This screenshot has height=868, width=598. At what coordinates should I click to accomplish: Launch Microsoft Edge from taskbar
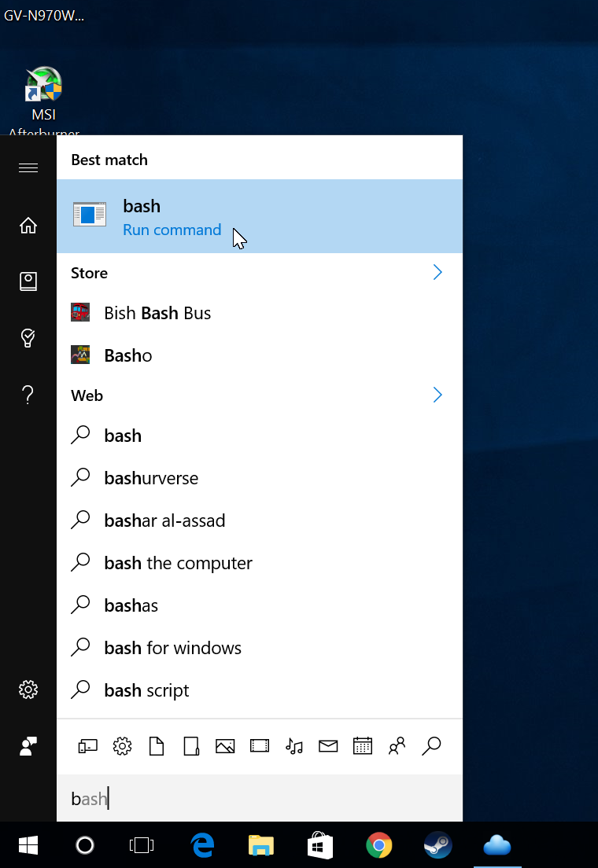click(x=202, y=846)
